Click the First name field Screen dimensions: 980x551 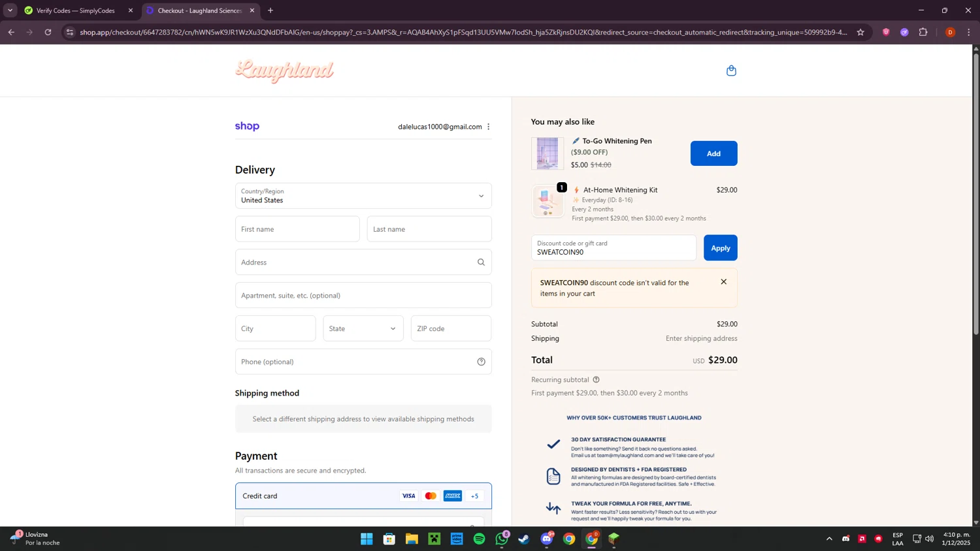[297, 229]
